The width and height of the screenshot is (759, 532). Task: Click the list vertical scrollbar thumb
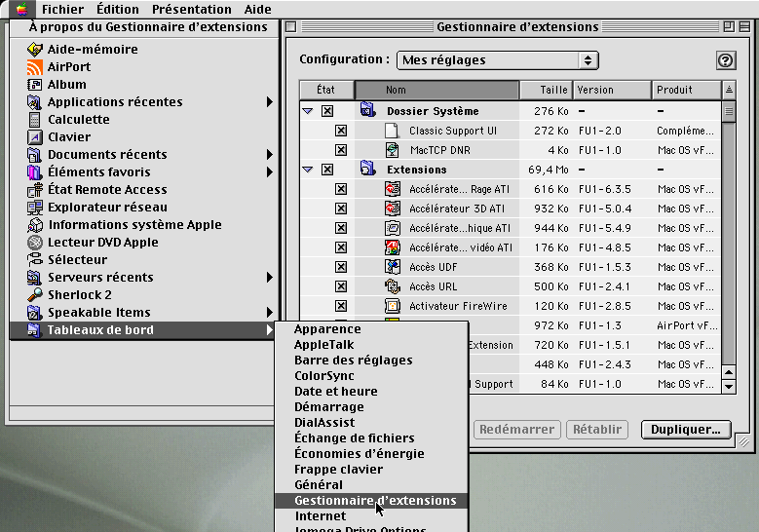click(729, 112)
